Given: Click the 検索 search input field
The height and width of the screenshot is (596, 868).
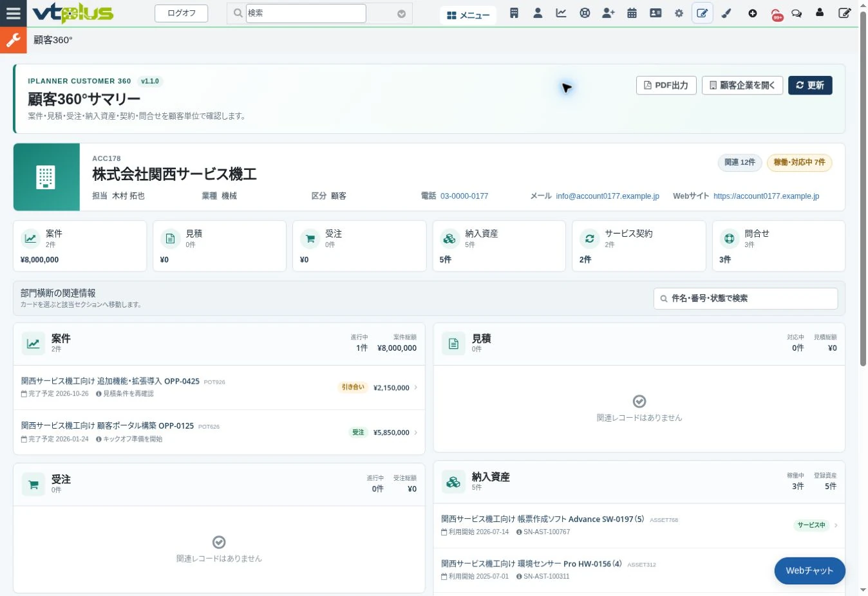Looking at the screenshot, I should (306, 13).
